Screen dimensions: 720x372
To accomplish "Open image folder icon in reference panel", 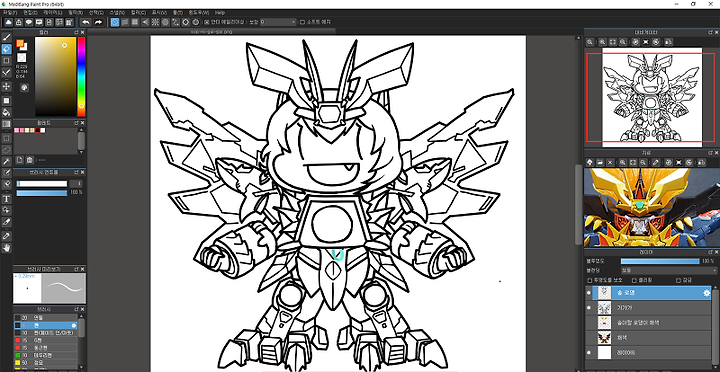I will (x=600, y=162).
